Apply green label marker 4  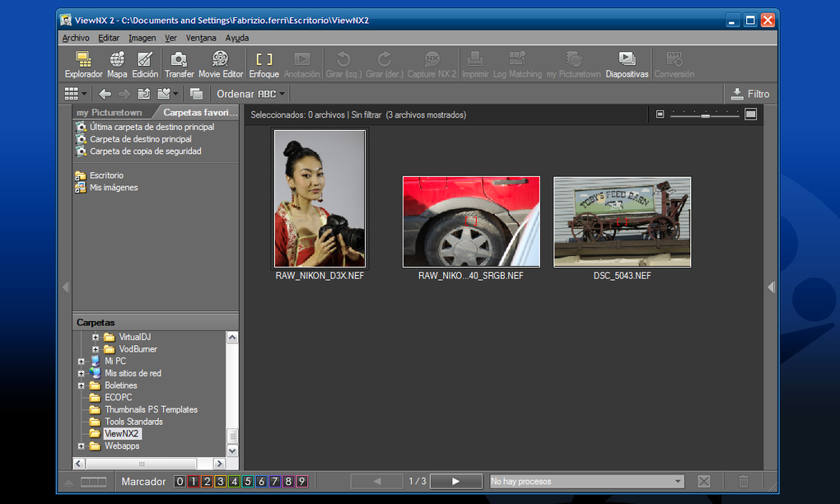coord(234,482)
